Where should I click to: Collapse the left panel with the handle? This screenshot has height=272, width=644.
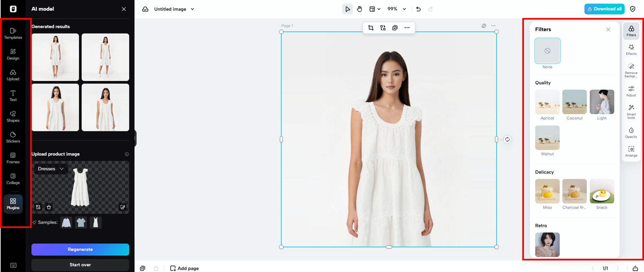[135, 138]
